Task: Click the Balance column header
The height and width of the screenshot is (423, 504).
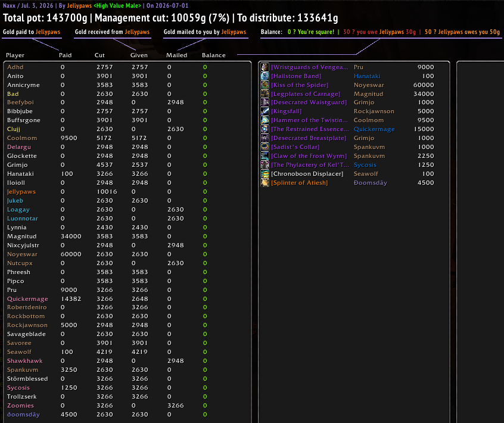Action: [x=214, y=55]
